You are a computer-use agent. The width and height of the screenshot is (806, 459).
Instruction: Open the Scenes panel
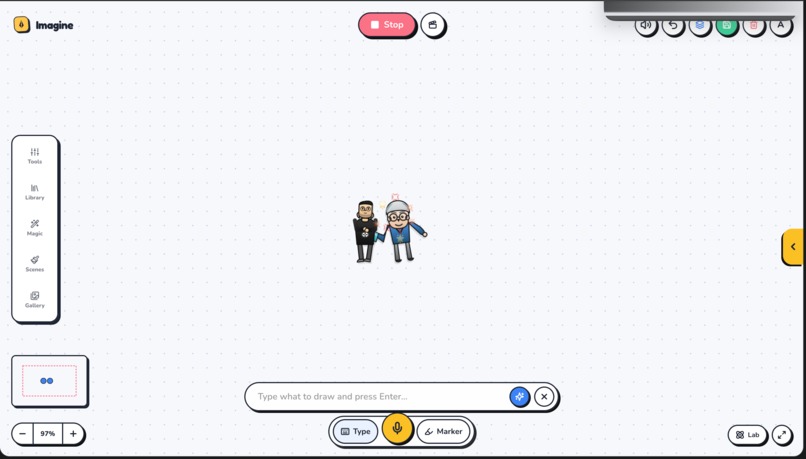(35, 264)
